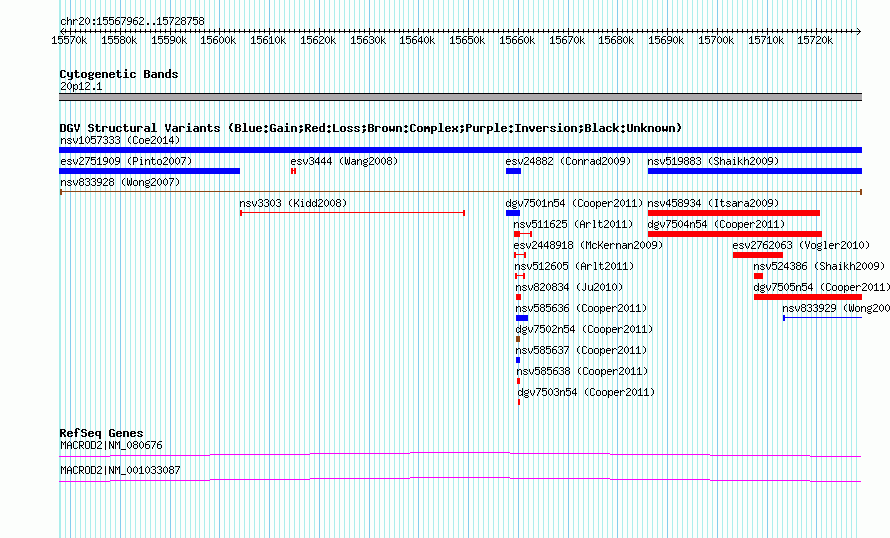Open the MACROD2|NM_080676 gene label
The height and width of the screenshot is (538, 890).
click(111, 445)
